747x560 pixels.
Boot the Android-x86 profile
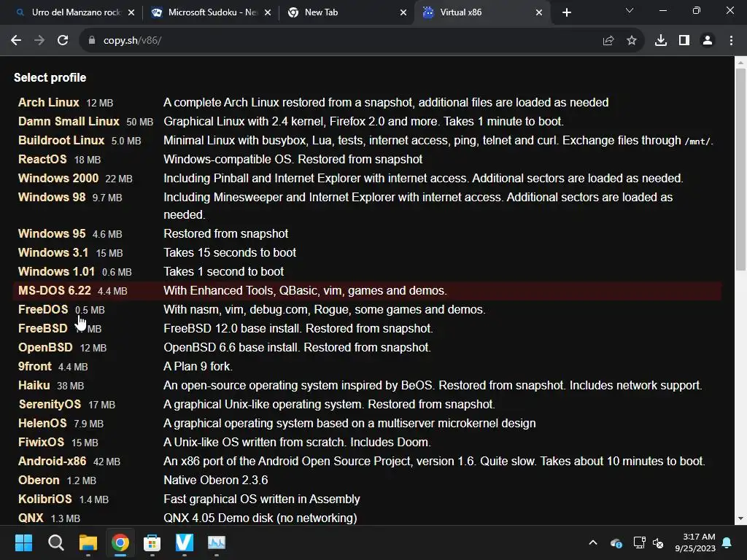(52, 462)
